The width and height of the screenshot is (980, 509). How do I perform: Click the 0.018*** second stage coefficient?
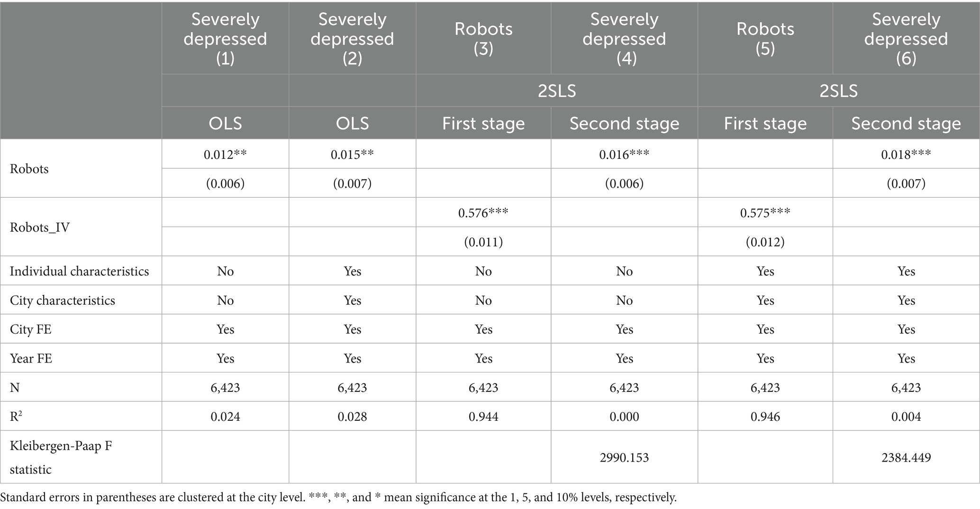tap(906, 155)
